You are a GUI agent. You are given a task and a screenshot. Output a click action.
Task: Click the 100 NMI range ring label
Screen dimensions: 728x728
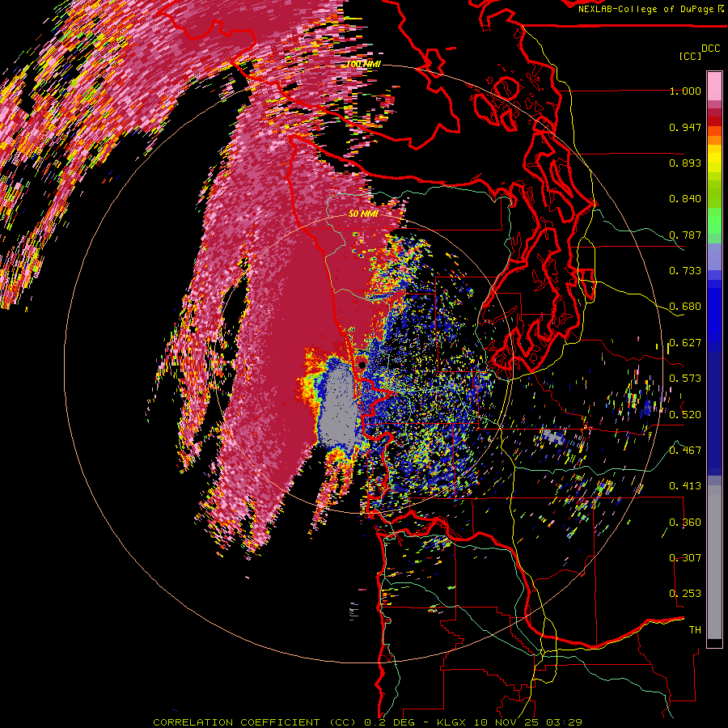[x=363, y=64]
